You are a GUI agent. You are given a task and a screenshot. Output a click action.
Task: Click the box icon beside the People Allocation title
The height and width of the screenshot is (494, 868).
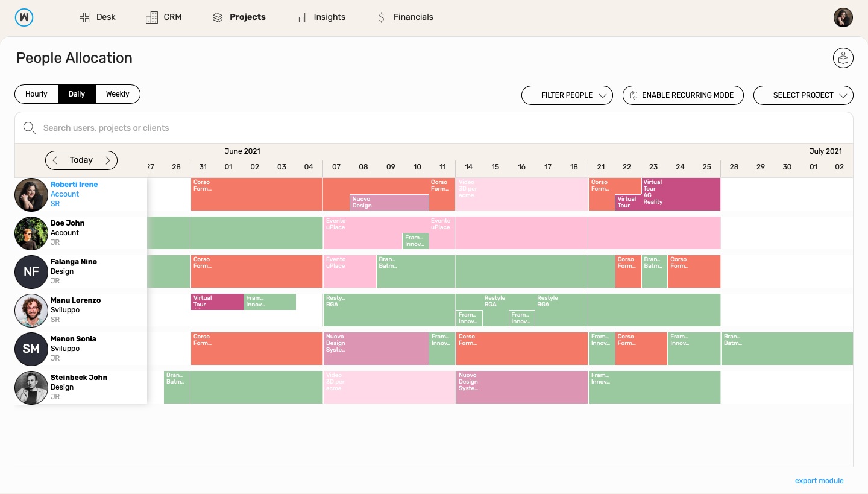[843, 59]
